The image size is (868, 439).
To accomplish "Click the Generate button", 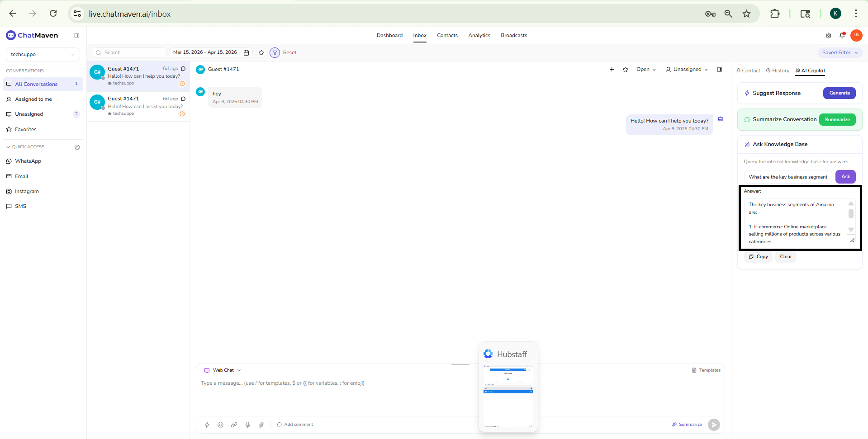I will point(839,93).
